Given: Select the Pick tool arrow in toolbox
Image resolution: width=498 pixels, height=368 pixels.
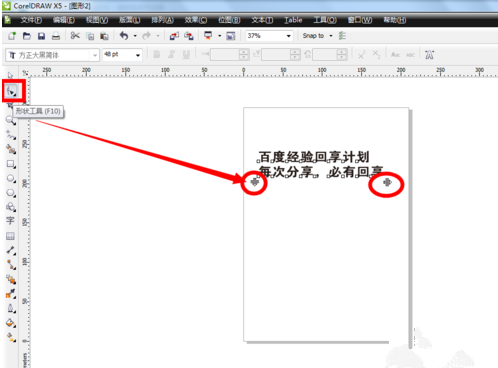Looking at the screenshot, I should [x=10, y=75].
